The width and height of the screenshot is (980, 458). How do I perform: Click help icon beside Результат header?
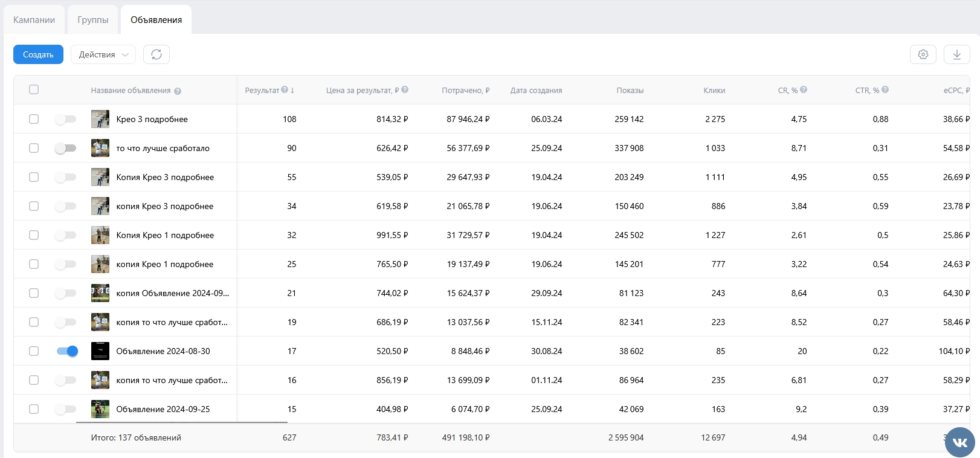[x=285, y=90]
